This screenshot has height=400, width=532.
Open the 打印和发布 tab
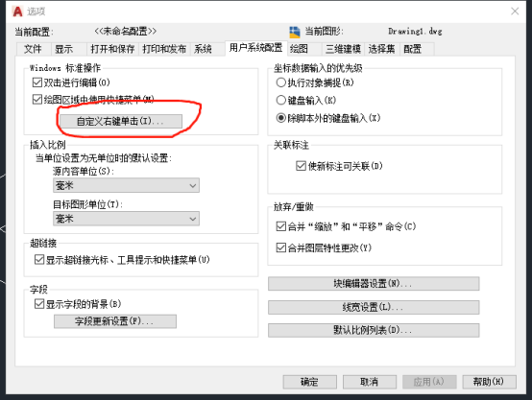(164, 49)
